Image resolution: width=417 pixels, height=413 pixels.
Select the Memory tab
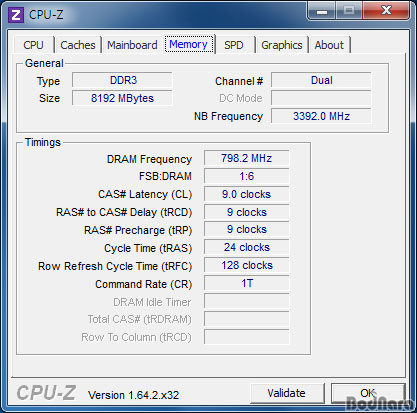pos(189,44)
